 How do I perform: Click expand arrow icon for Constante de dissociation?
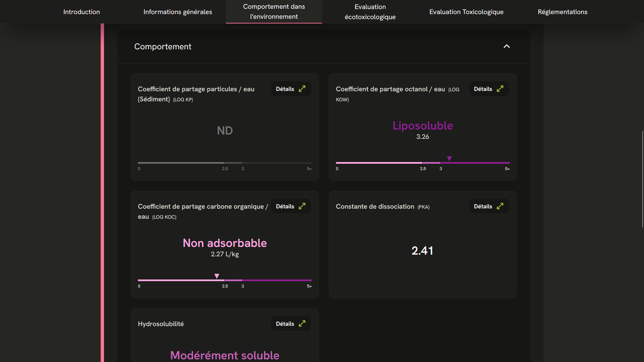[x=500, y=206]
